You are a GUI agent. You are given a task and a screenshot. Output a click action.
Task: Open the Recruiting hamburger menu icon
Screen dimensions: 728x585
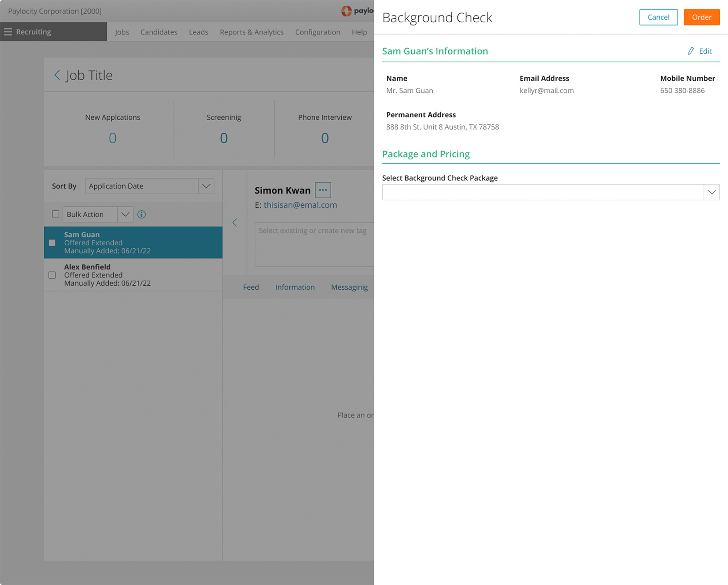(8, 32)
